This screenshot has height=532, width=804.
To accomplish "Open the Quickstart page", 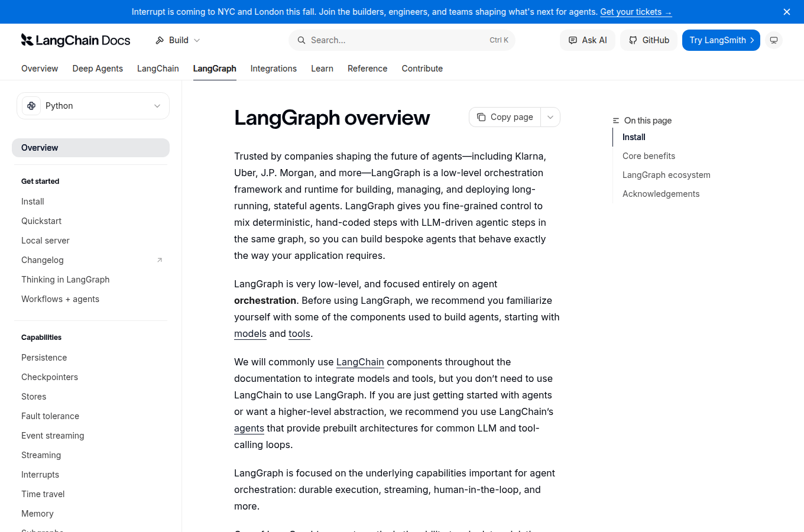I will pyautogui.click(x=41, y=221).
